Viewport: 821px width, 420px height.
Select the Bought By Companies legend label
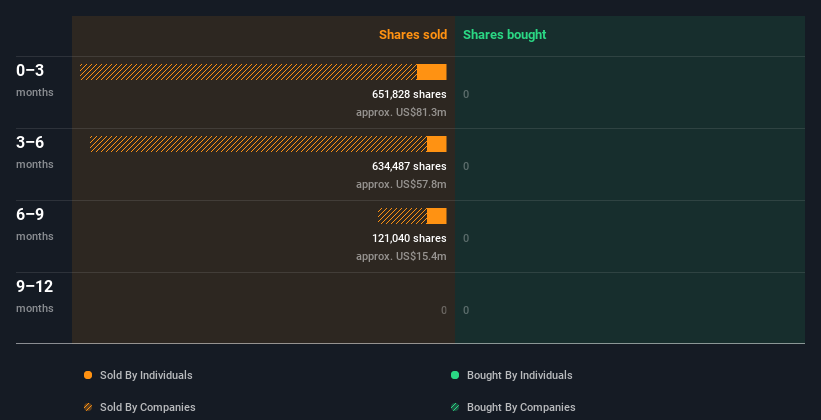click(521, 407)
